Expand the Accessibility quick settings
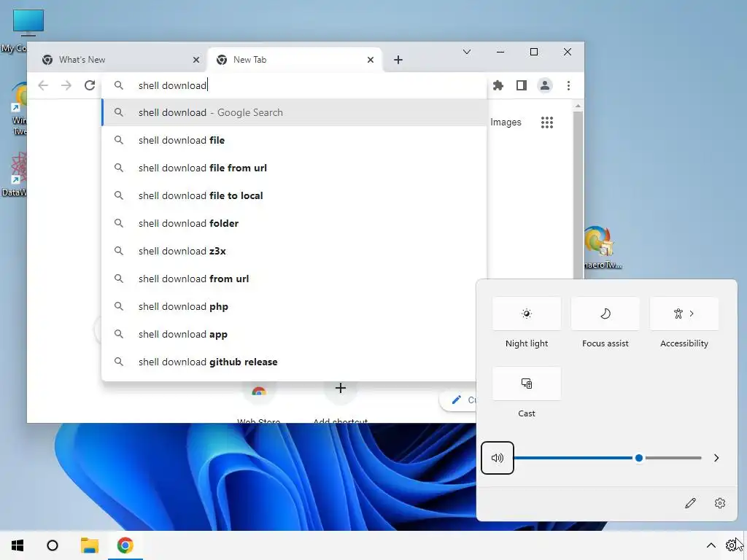The height and width of the screenshot is (560, 747). tap(684, 314)
